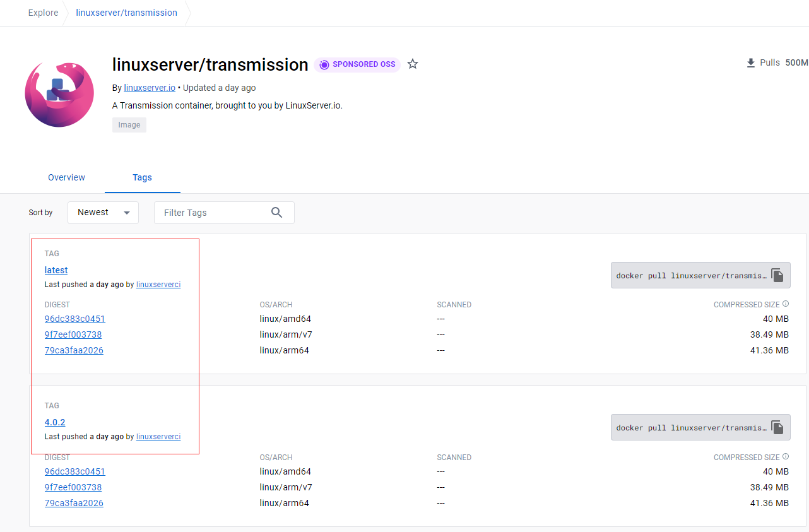Switch to the Overview tab
Viewport: 809px width, 532px height.
(66, 177)
